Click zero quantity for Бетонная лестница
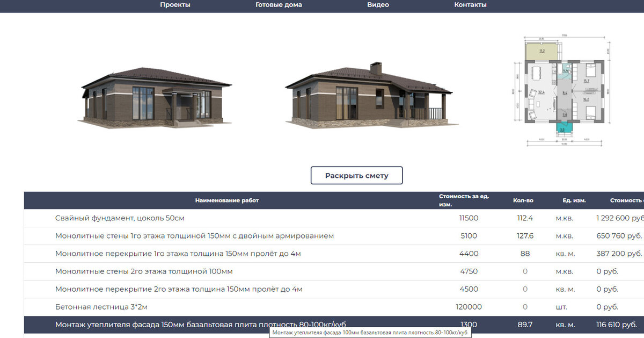This screenshot has width=644, height=338. pyautogui.click(x=525, y=307)
